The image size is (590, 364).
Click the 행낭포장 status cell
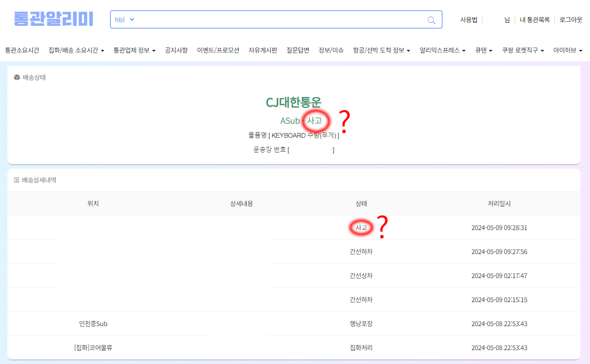coord(361,324)
